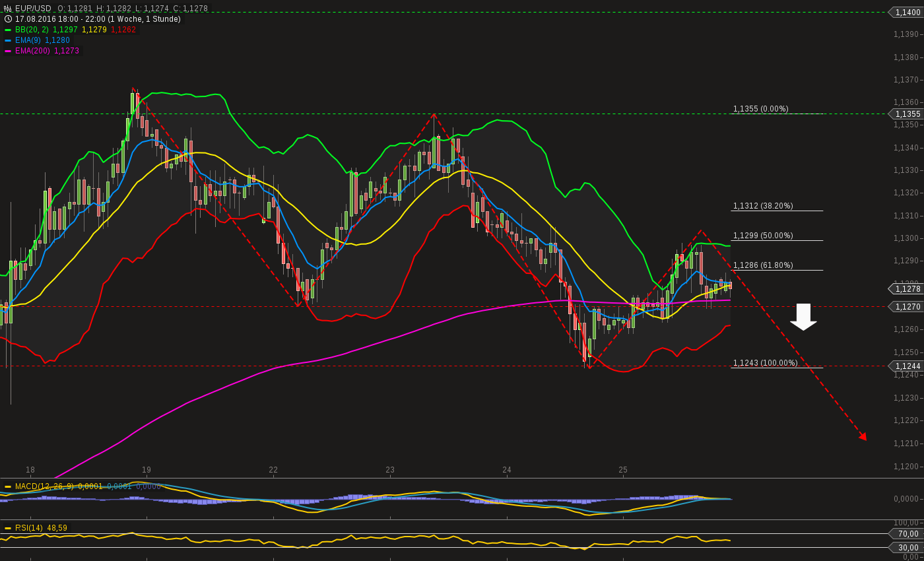
Task: Click the high value H: 1,1282
Action: tap(114, 9)
